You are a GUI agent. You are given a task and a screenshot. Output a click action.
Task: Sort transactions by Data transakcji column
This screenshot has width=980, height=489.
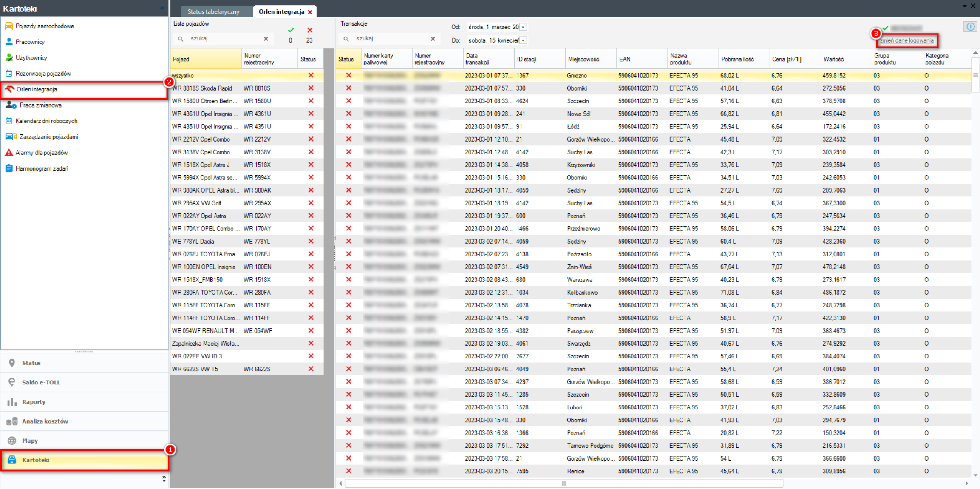(x=488, y=59)
